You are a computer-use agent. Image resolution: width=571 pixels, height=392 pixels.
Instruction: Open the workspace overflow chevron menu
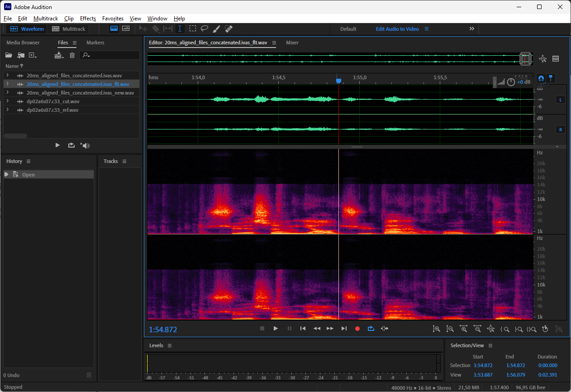tap(471, 29)
